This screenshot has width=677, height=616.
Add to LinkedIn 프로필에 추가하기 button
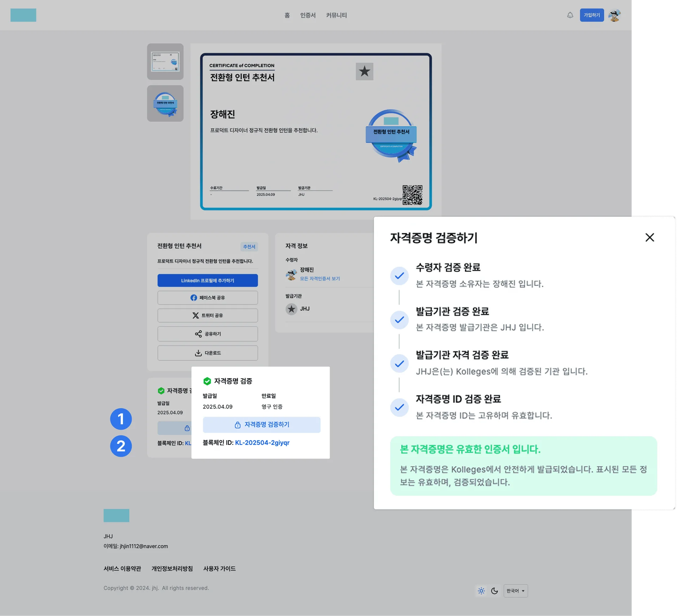point(207,280)
